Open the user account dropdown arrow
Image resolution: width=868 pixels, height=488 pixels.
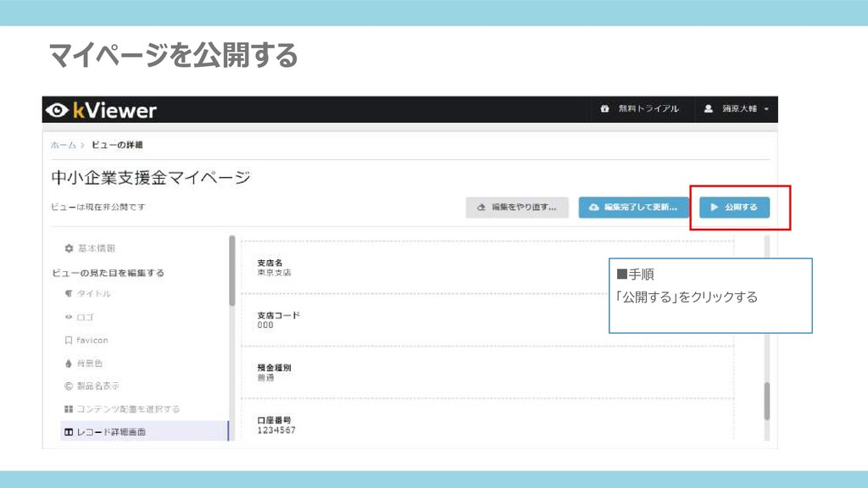click(766, 109)
